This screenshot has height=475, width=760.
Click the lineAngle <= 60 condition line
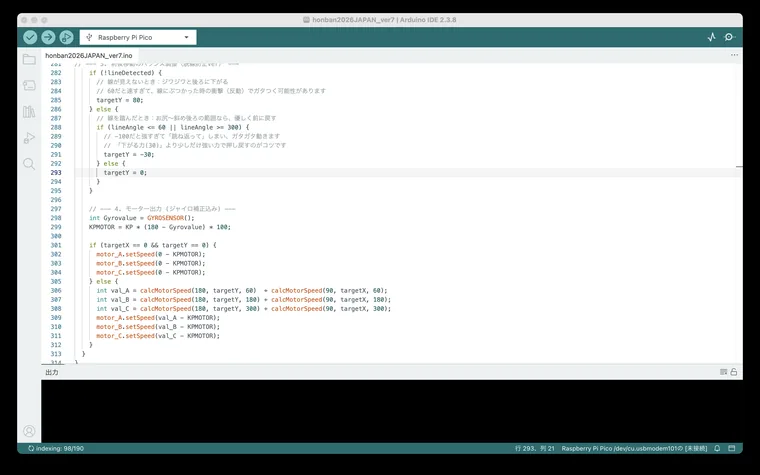coord(173,127)
